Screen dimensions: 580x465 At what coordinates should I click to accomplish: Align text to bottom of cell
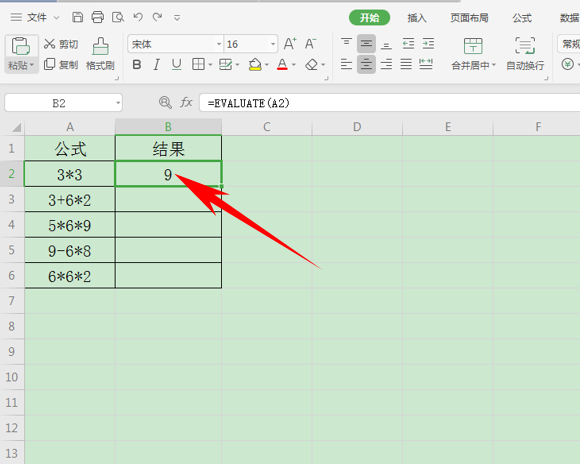(386, 45)
